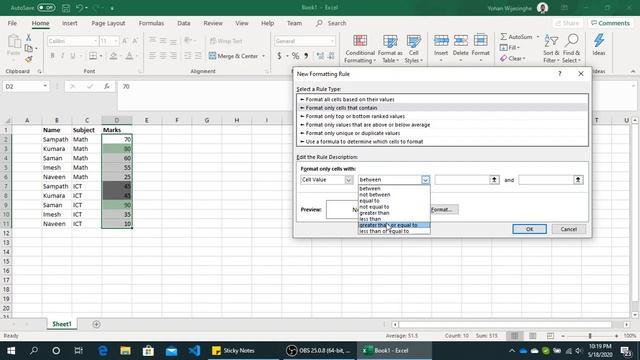The height and width of the screenshot is (360, 640).
Task: Switch to Formulas tab
Action: [x=151, y=23]
